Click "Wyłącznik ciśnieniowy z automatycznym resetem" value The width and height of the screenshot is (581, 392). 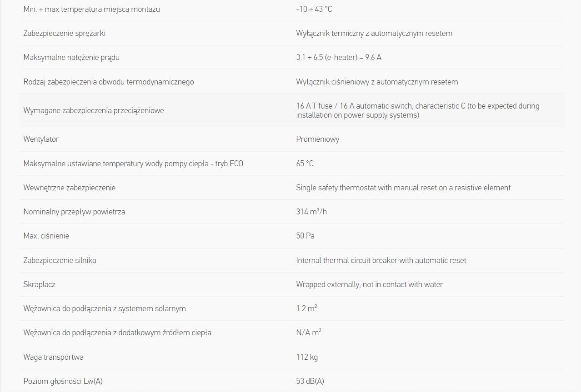pyautogui.click(x=377, y=82)
